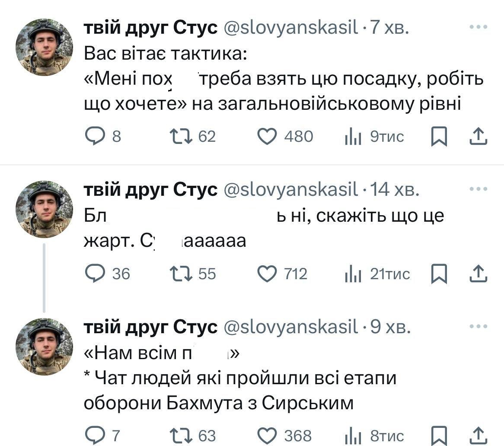
Task: Reply to the 7 хв. tweet
Action: [x=93, y=137]
